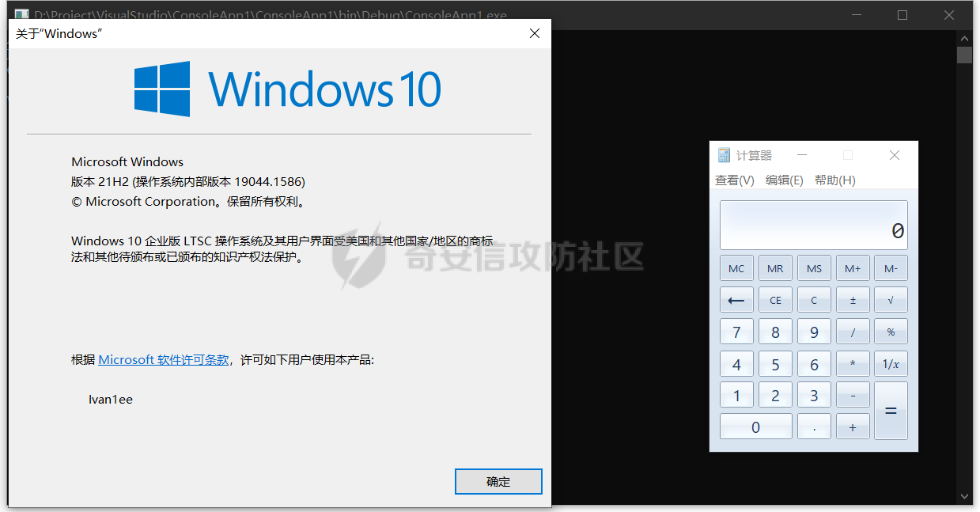Click the 3 key on the calculator
This screenshot has width=980, height=512.
pyautogui.click(x=814, y=395)
